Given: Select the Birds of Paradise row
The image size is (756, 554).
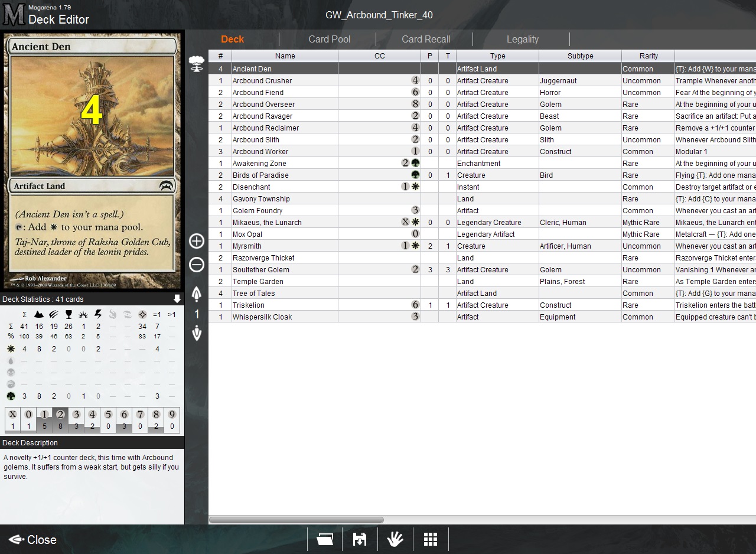Looking at the screenshot, I should (x=482, y=175).
